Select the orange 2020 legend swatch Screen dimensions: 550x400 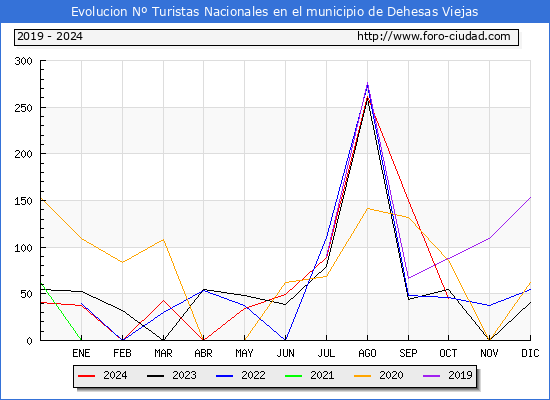pyautogui.click(x=363, y=376)
